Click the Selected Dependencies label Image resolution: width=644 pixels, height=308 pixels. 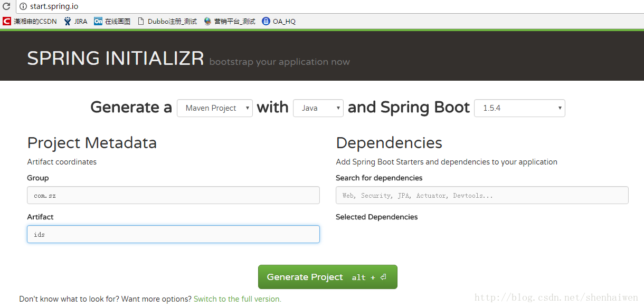coord(377,217)
